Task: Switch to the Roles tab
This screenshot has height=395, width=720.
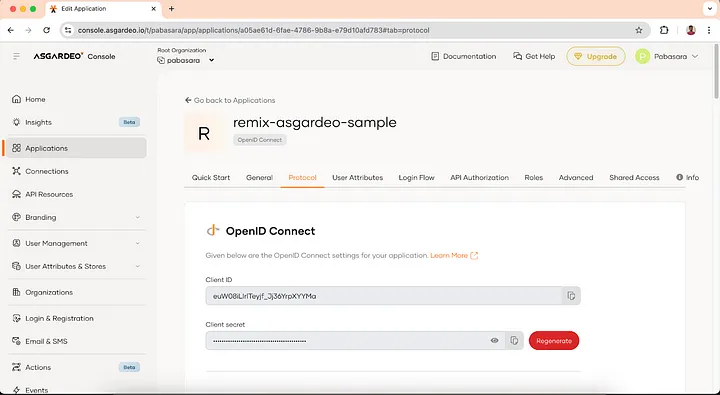Action: 534,178
